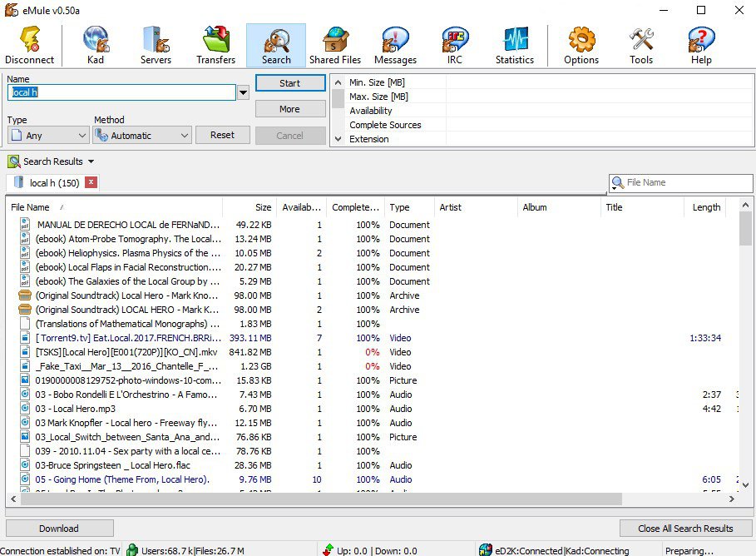756x556 pixels.
Task: Click the grayed Cancel button
Action: pos(290,136)
